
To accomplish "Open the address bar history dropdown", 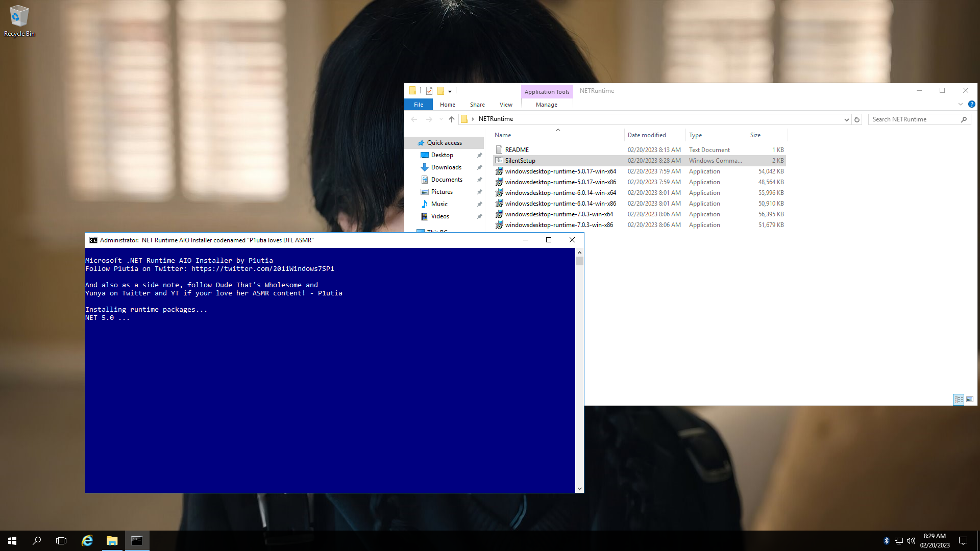I will click(x=846, y=119).
